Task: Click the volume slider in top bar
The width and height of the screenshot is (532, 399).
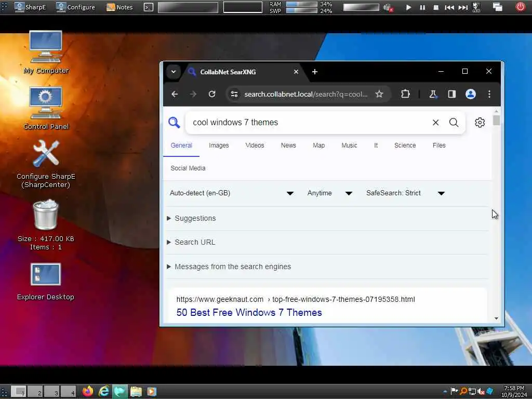Action: (x=361, y=7)
